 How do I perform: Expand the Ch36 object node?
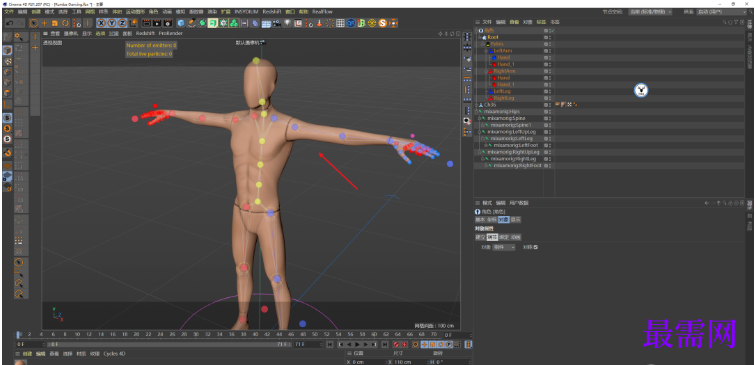[476, 104]
